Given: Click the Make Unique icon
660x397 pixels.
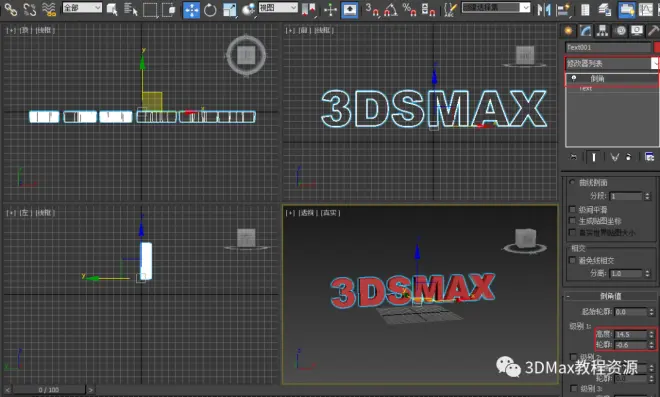Looking at the screenshot, I should tap(615, 157).
